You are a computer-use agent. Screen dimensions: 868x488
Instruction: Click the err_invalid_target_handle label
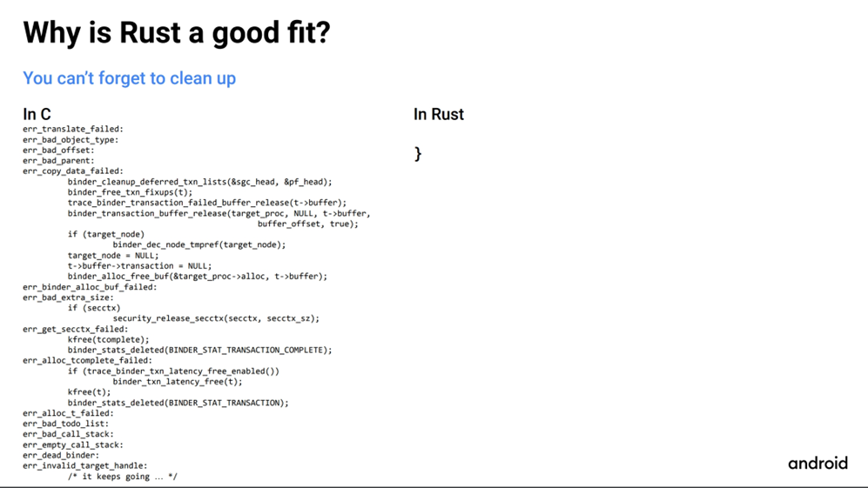coord(85,465)
